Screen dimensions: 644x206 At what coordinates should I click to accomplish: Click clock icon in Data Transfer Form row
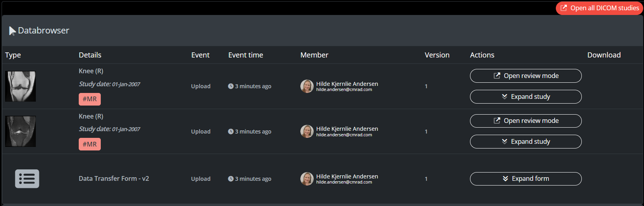(231, 179)
